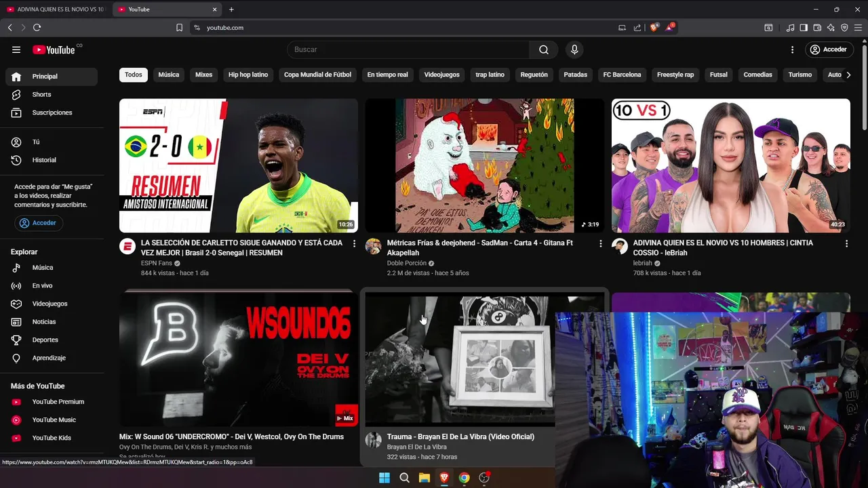Select the En tiempo real chip
The height and width of the screenshot is (488, 868).
[x=388, y=75]
